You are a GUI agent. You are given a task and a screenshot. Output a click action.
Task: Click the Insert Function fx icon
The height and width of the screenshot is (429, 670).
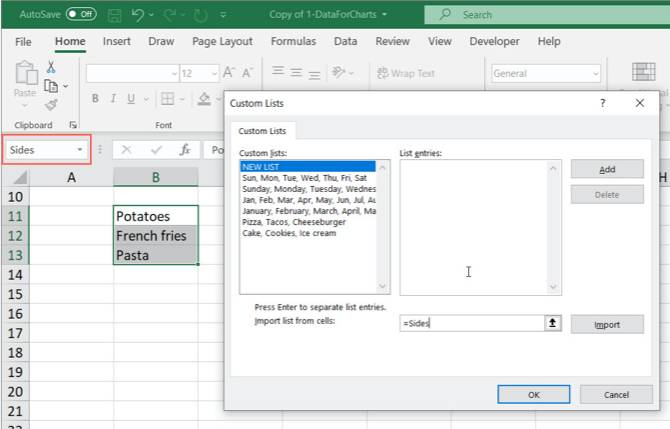(184, 150)
